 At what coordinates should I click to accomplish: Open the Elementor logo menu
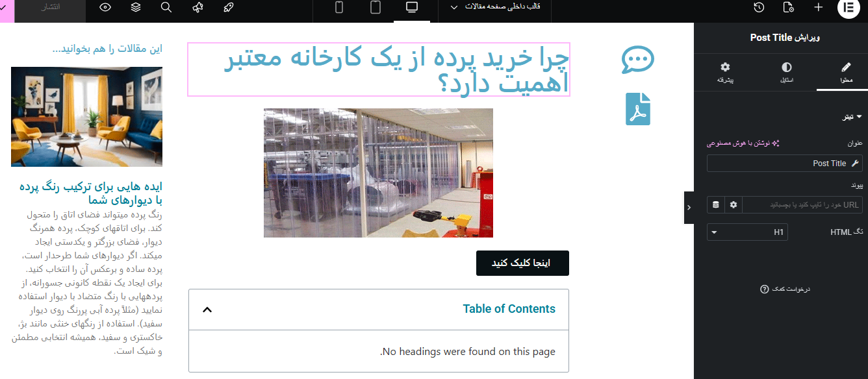point(848,8)
